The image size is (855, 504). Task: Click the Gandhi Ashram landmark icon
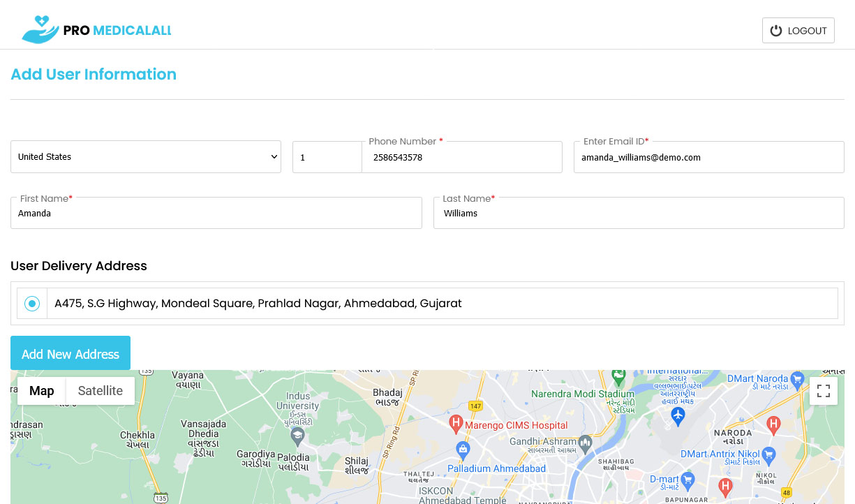click(x=586, y=443)
